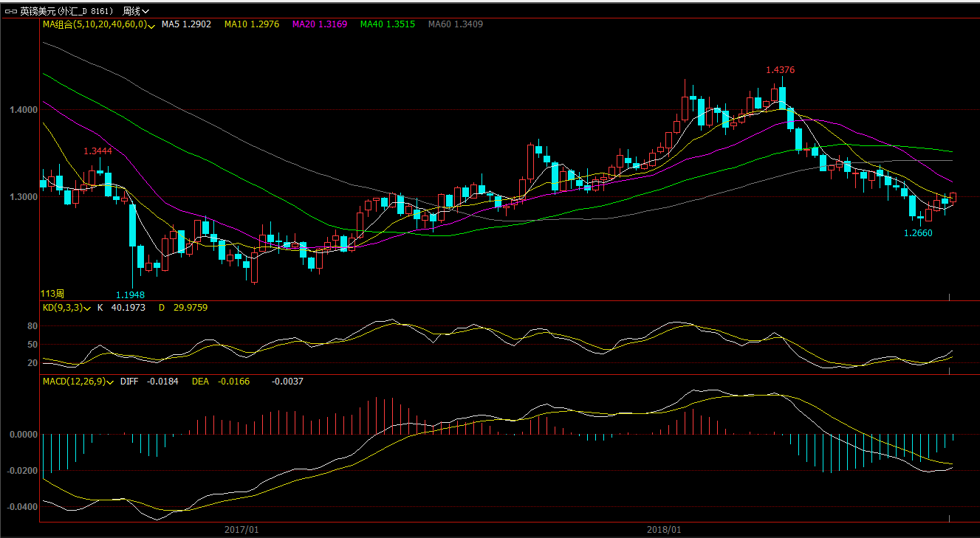Click the -0.0400 level on MACD axis
The height and width of the screenshot is (538, 980).
pyautogui.click(x=21, y=507)
